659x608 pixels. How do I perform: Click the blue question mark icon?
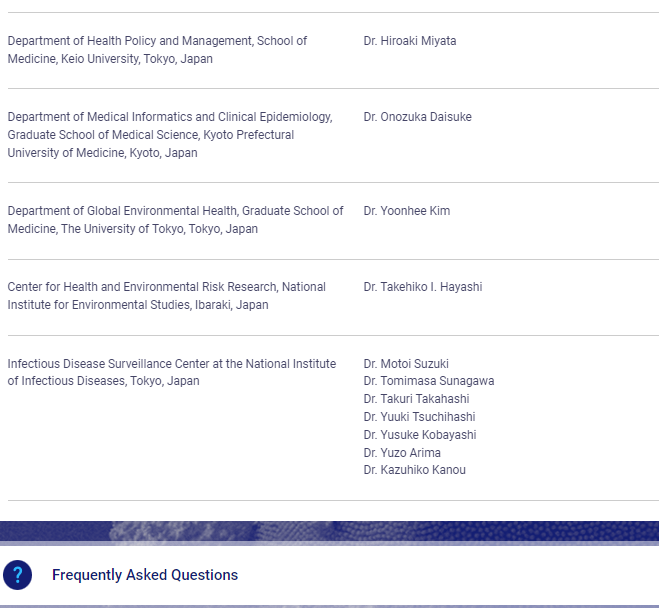[x=18, y=575]
